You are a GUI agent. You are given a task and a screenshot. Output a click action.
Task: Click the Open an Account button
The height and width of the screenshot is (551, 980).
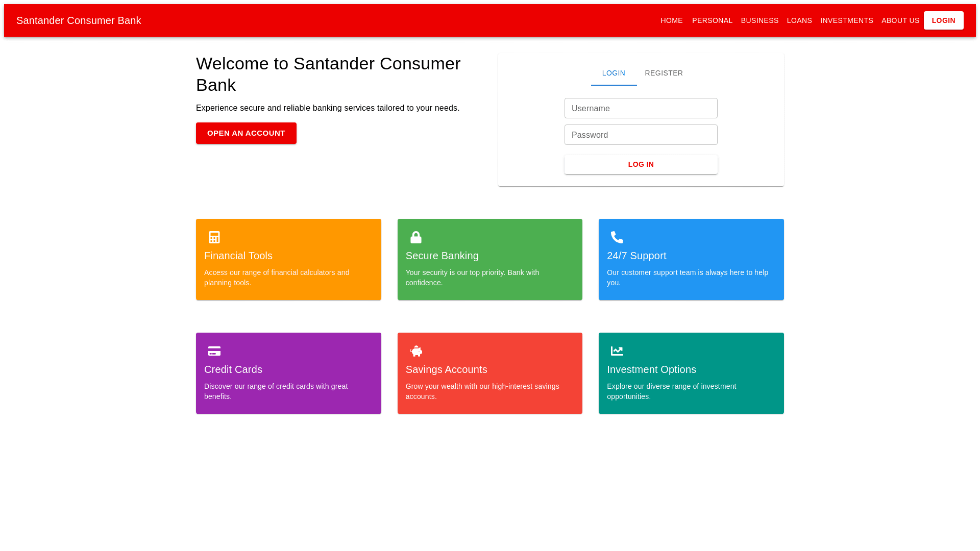tap(246, 133)
